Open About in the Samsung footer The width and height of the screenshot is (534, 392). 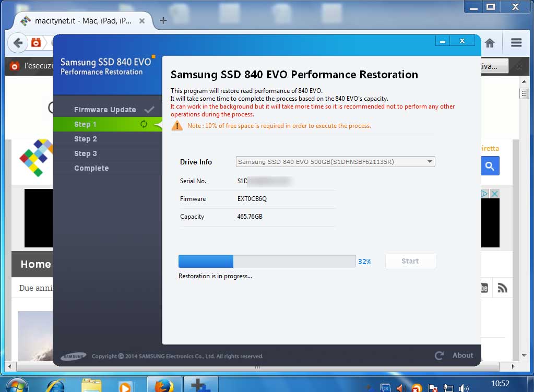point(462,355)
